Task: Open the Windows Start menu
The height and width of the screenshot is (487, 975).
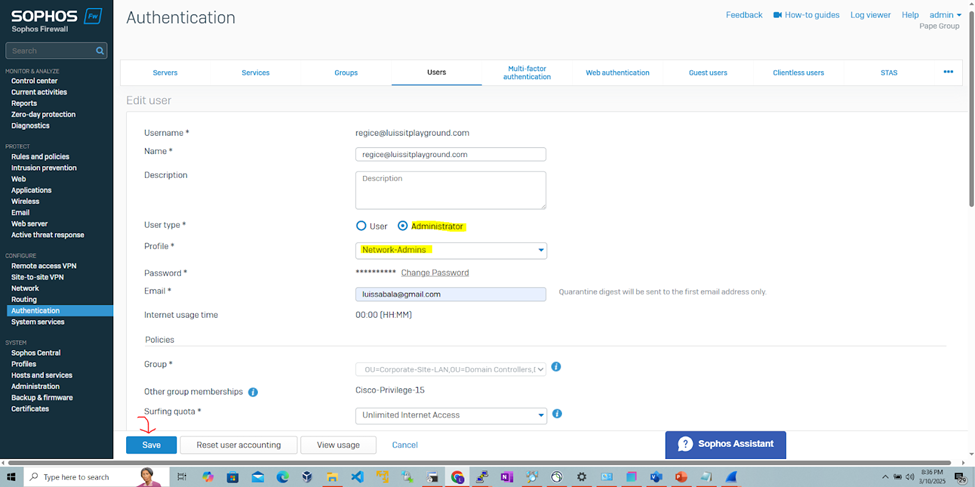Action: tap(12, 477)
